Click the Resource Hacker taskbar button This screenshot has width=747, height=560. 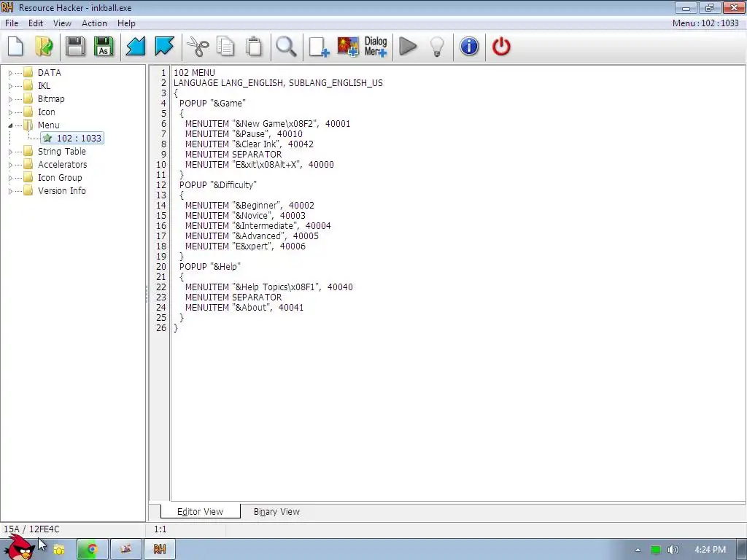tap(160, 550)
